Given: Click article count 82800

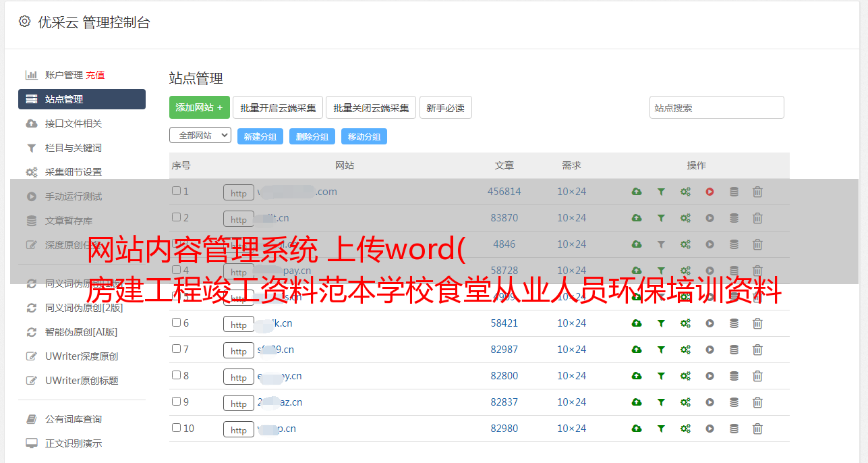Looking at the screenshot, I should tap(504, 376).
